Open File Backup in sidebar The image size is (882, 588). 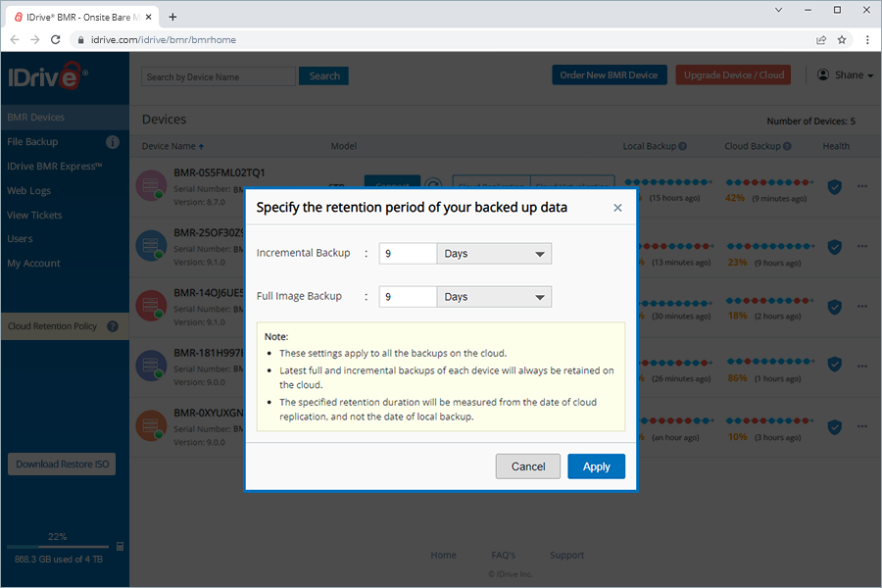pos(32,142)
